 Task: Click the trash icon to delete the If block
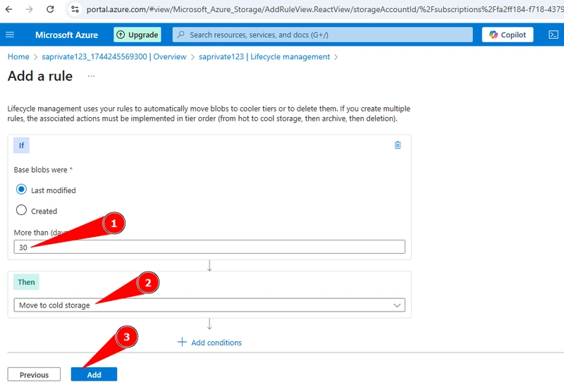398,145
